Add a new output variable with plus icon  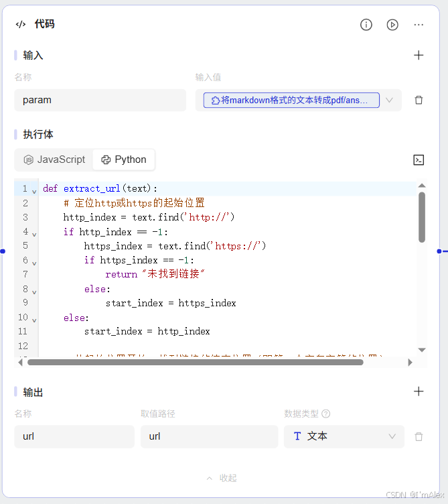418,391
